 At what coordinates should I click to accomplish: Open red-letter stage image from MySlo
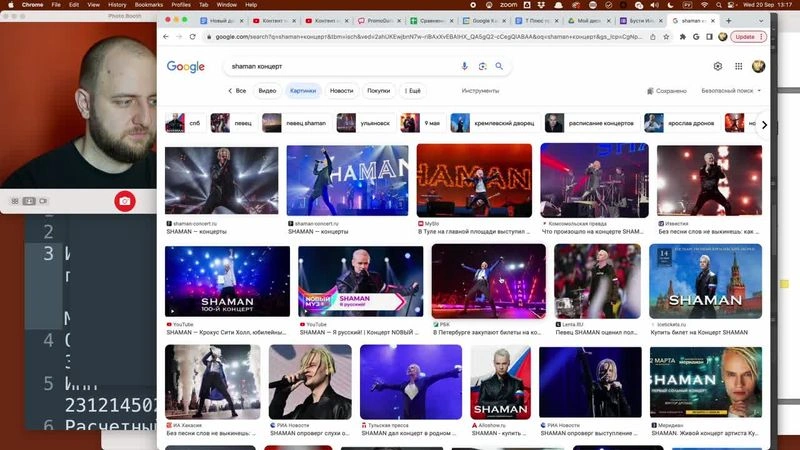(474, 181)
